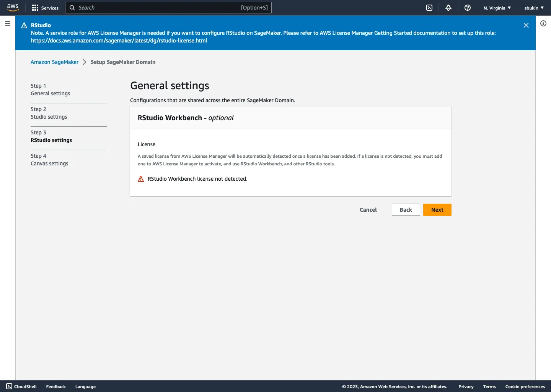This screenshot has width=551, height=392.
Task: Dismiss the RStudio notification banner
Action: (x=526, y=25)
